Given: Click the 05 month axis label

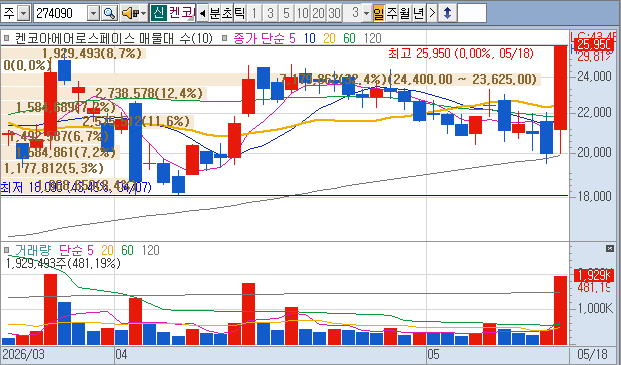Looking at the screenshot, I should click(434, 354).
